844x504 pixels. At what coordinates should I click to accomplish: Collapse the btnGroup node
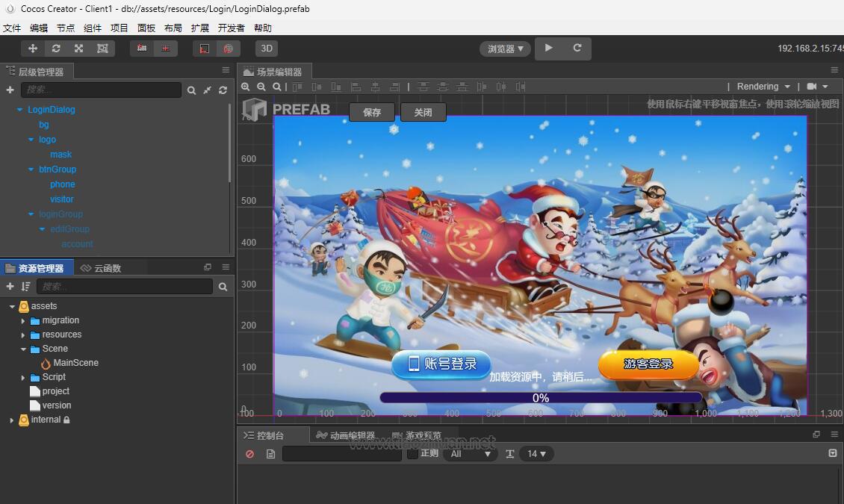click(31, 169)
